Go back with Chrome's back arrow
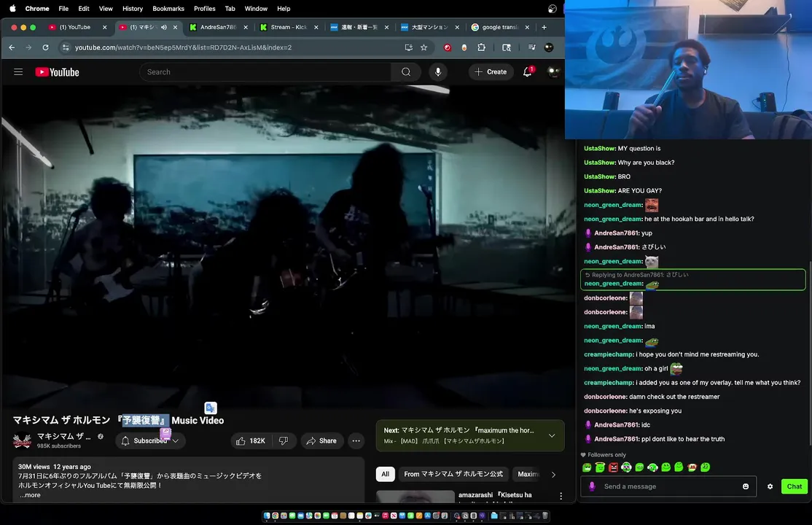 click(12, 47)
